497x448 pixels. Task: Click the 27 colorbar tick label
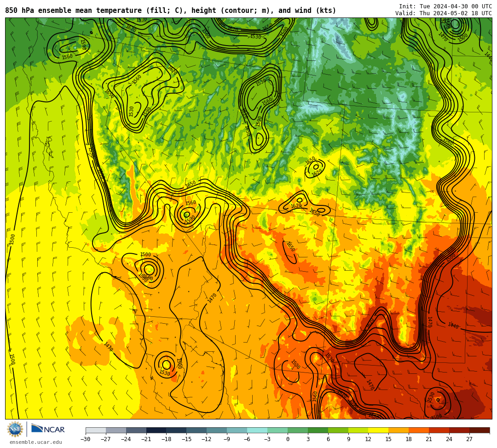coord(469,439)
